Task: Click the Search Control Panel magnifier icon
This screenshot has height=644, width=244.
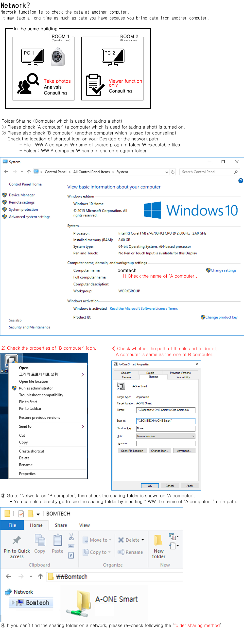Action: [236, 172]
